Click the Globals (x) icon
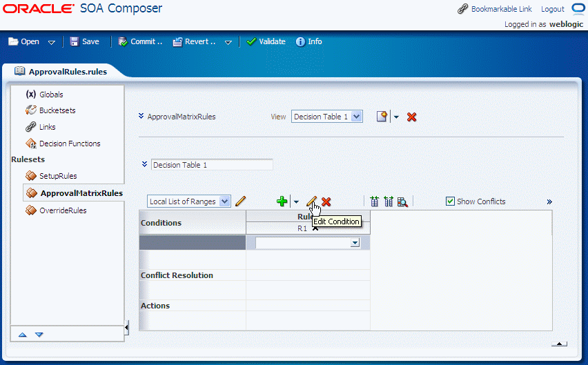 coord(31,94)
